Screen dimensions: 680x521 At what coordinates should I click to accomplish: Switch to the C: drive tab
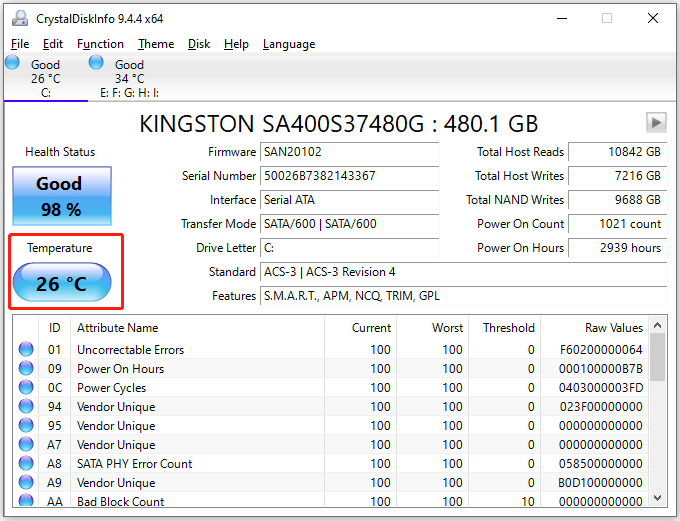pos(46,78)
